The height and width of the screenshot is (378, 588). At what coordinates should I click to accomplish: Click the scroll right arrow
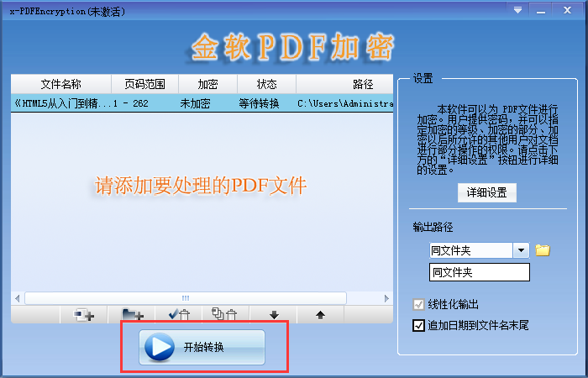(386, 298)
